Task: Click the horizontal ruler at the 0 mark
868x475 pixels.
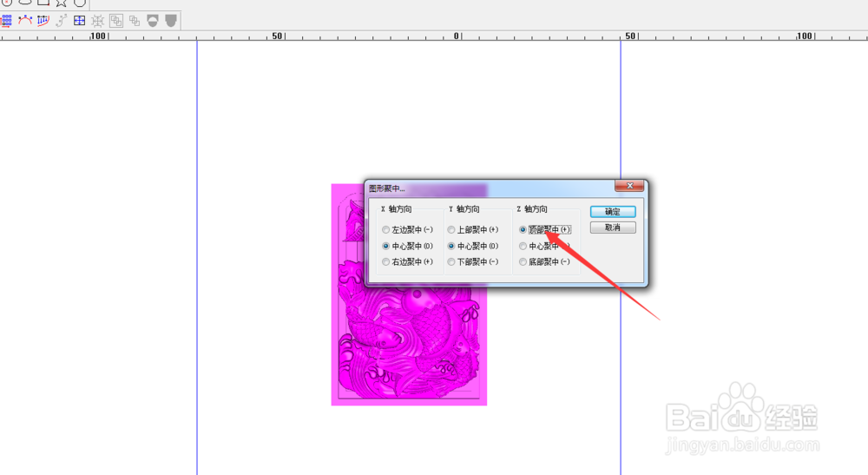Action: [x=457, y=36]
